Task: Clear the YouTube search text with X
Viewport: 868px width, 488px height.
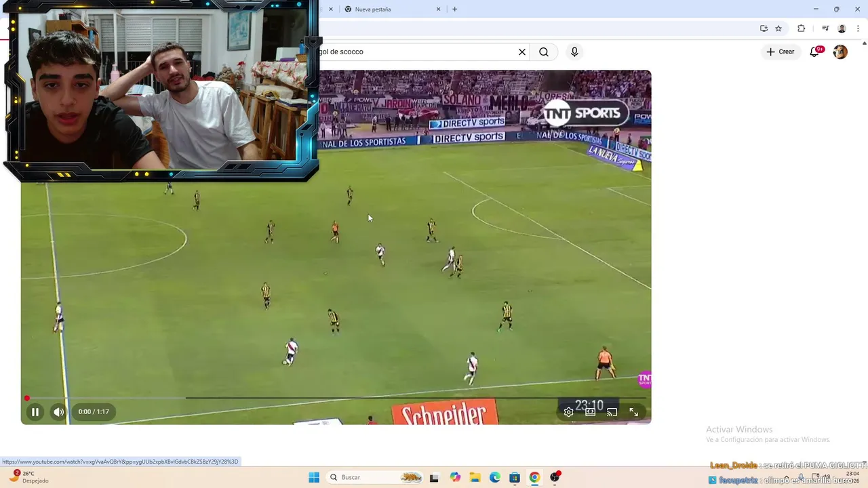Action: [x=522, y=52]
